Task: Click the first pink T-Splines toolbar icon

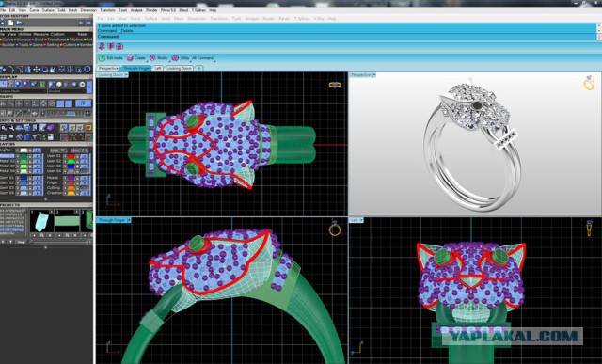Action: click(102, 47)
